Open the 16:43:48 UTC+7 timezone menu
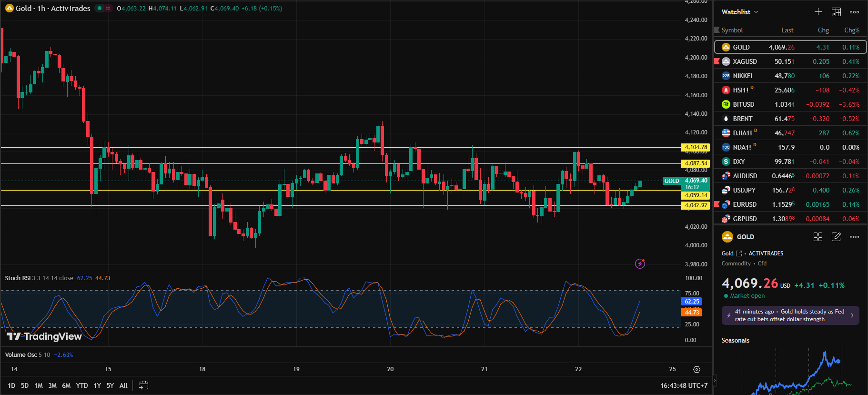 coord(684,385)
